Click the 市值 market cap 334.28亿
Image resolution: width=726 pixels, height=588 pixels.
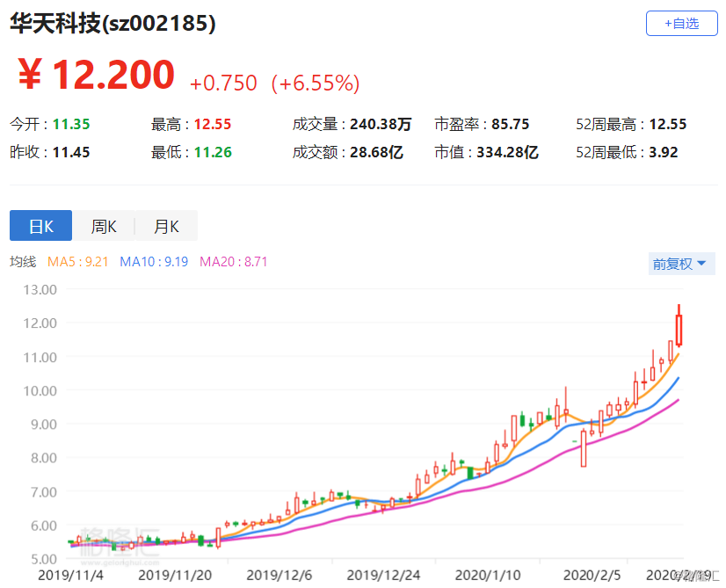507,152
